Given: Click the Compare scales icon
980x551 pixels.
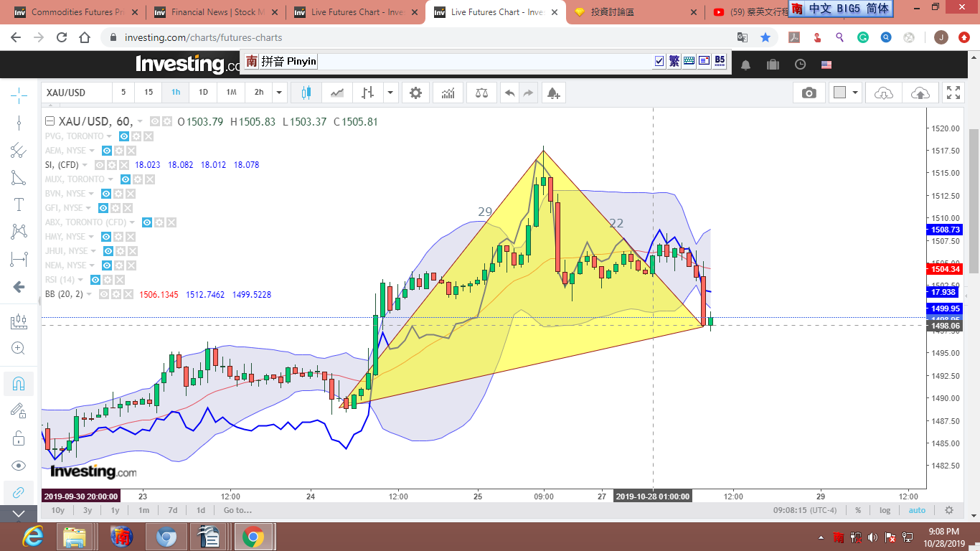Looking at the screenshot, I should point(481,93).
